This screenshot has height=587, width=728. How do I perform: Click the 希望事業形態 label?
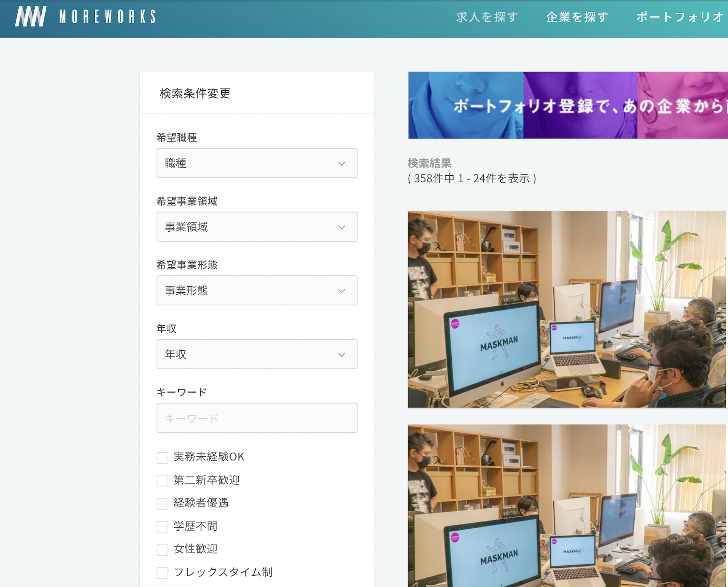click(x=187, y=265)
